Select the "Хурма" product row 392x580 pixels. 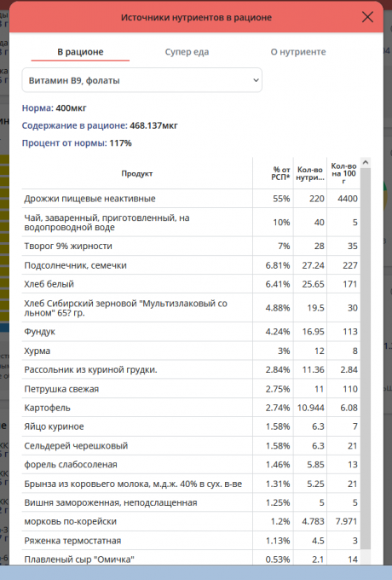click(x=191, y=351)
